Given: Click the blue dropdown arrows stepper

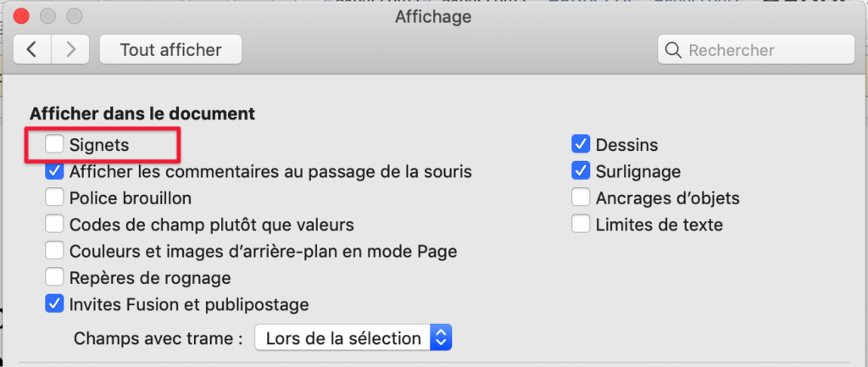Looking at the screenshot, I should click(x=440, y=338).
